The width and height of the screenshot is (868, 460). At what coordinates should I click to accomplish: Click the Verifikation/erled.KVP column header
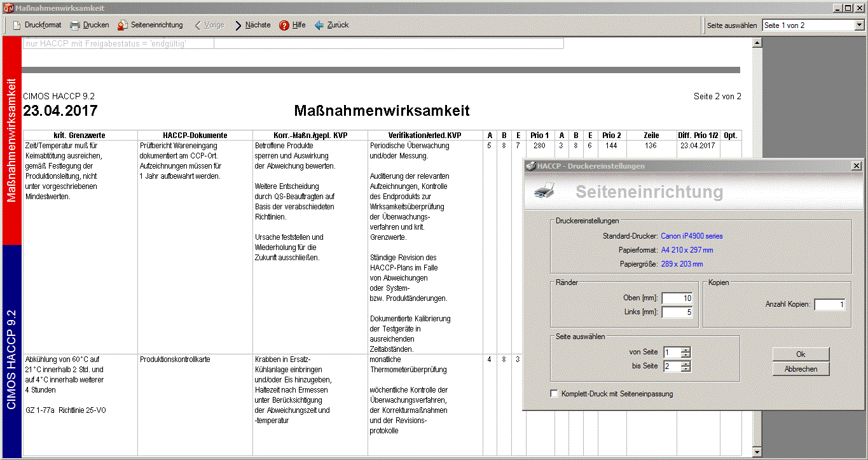pos(425,136)
